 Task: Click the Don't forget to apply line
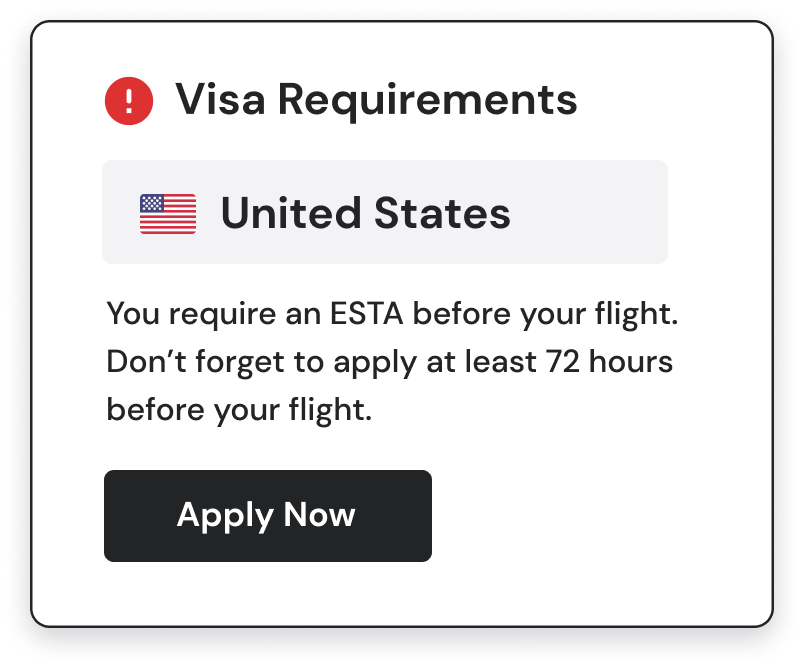pyautogui.click(x=390, y=362)
